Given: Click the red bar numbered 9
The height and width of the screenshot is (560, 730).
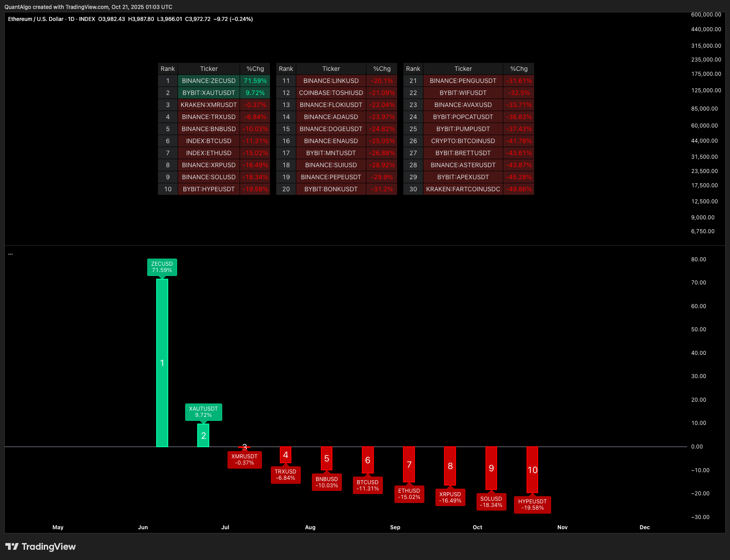Looking at the screenshot, I should (x=491, y=468).
